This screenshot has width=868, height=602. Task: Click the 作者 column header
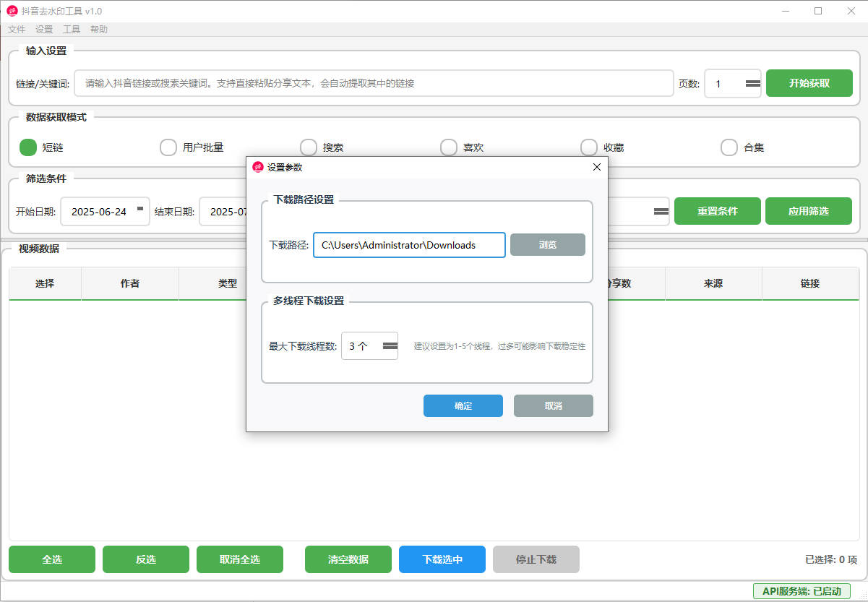(x=130, y=283)
